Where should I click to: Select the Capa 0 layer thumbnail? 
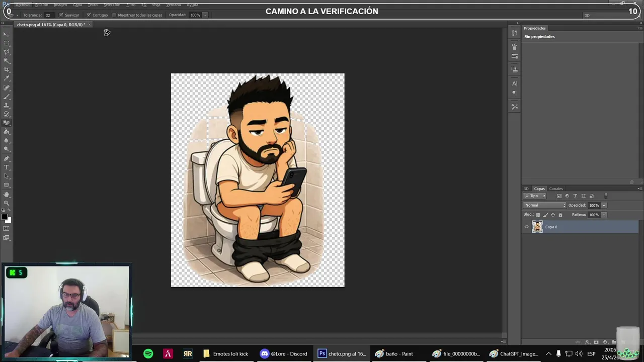[x=537, y=227]
